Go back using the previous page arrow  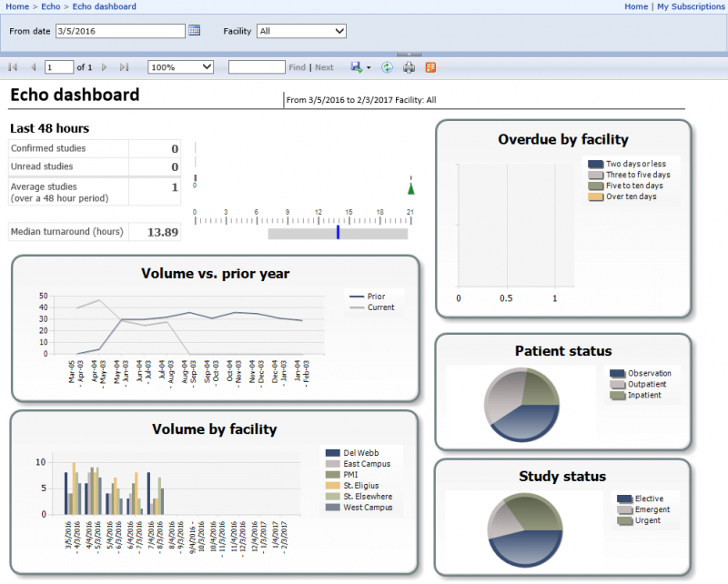click(x=33, y=66)
